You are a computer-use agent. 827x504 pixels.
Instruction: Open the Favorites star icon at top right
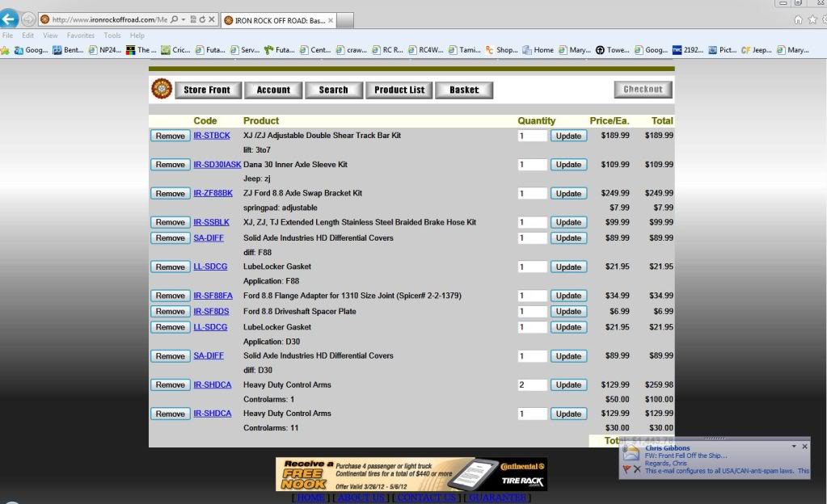point(812,19)
